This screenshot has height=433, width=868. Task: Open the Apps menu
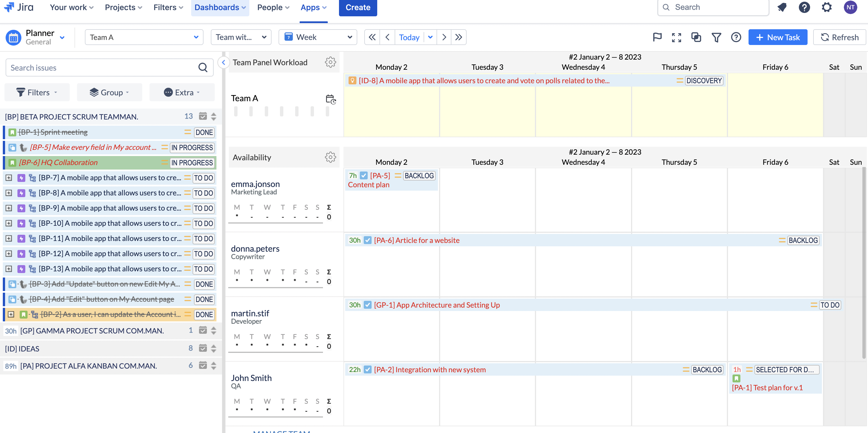pos(313,7)
